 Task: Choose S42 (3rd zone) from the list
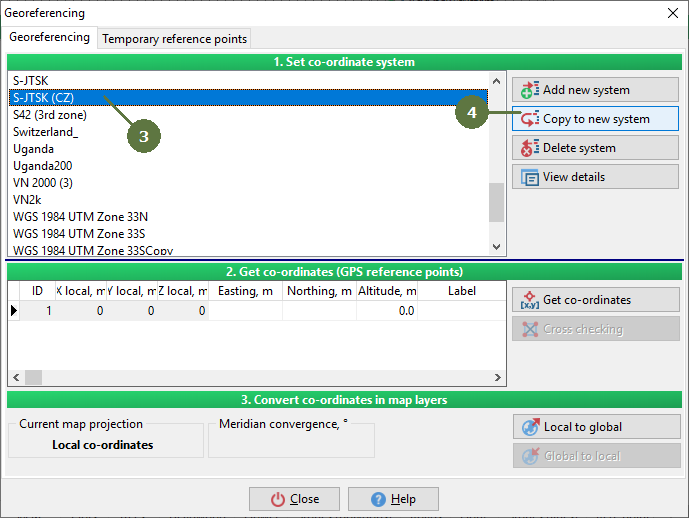[248, 115]
